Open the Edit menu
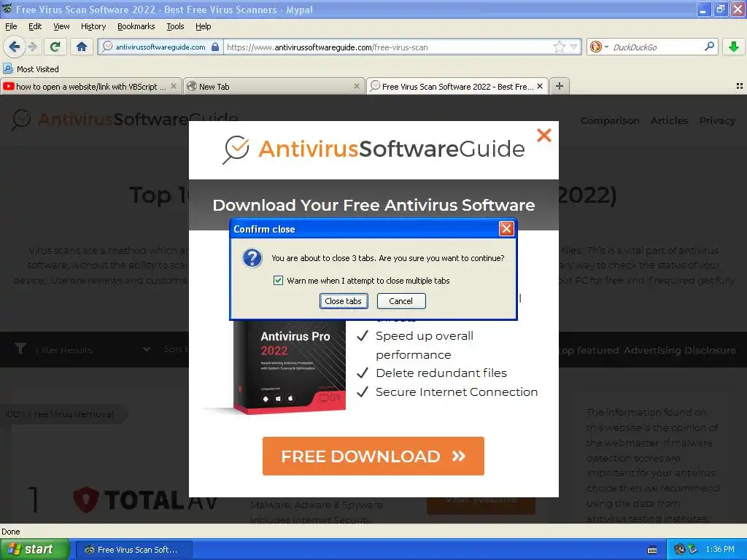 point(35,26)
